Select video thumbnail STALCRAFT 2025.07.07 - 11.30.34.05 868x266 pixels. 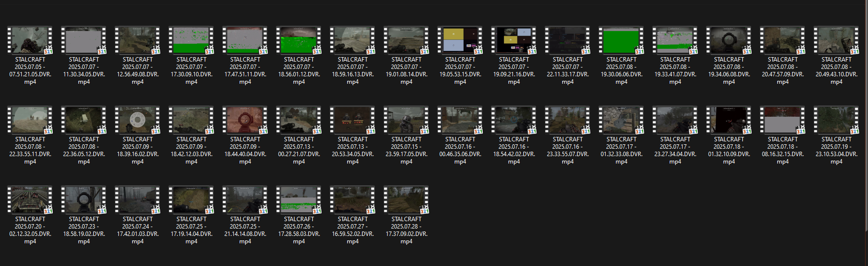[x=84, y=40]
